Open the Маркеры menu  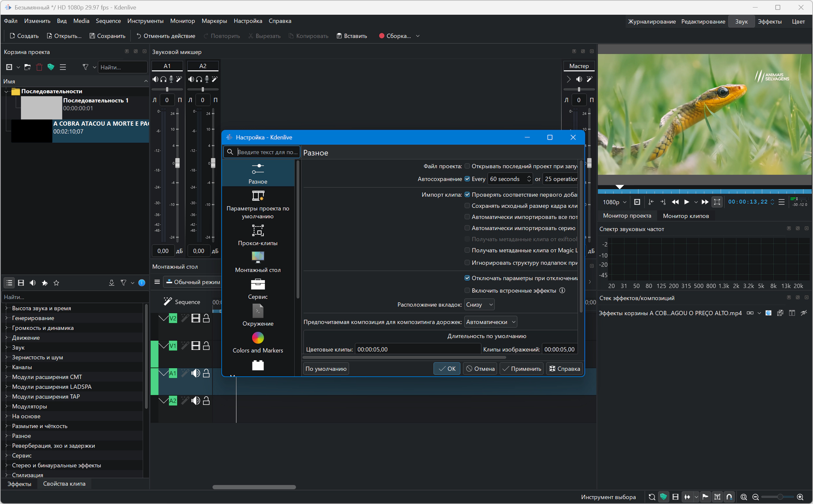pyautogui.click(x=214, y=21)
